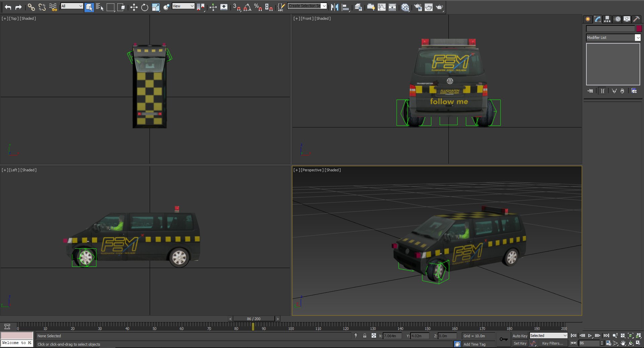644x348 pixels.
Task: Switch to the Display command panel tab
Action: click(x=627, y=19)
